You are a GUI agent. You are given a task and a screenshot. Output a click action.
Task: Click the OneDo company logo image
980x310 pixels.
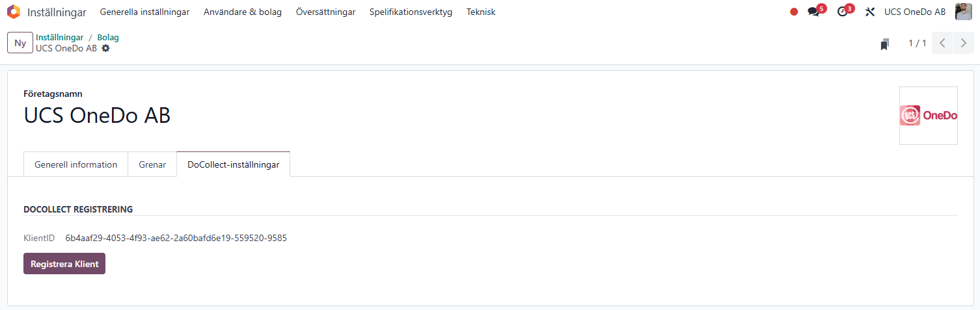click(928, 116)
